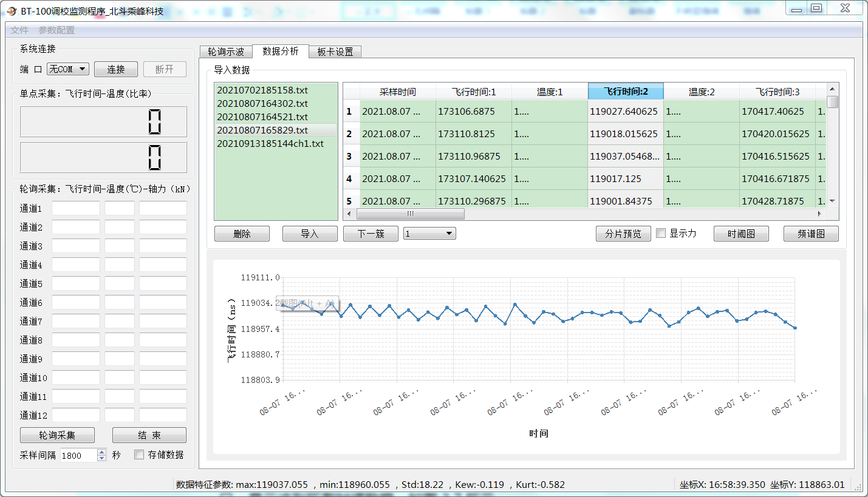Image resolution: width=868 pixels, height=497 pixels.
Task: Select file 20210807165829.txt
Action: pyautogui.click(x=276, y=130)
